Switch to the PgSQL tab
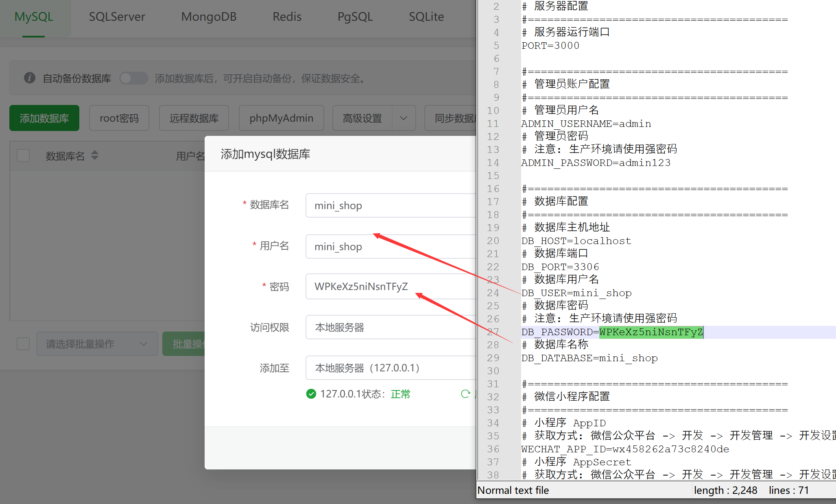836x504 pixels. click(x=355, y=17)
